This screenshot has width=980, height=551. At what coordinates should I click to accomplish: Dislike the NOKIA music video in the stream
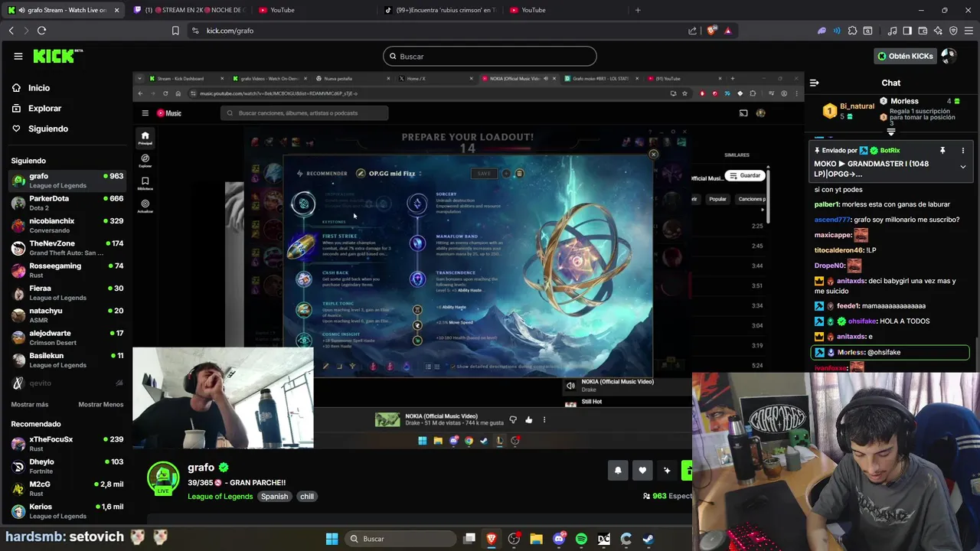pyautogui.click(x=513, y=419)
